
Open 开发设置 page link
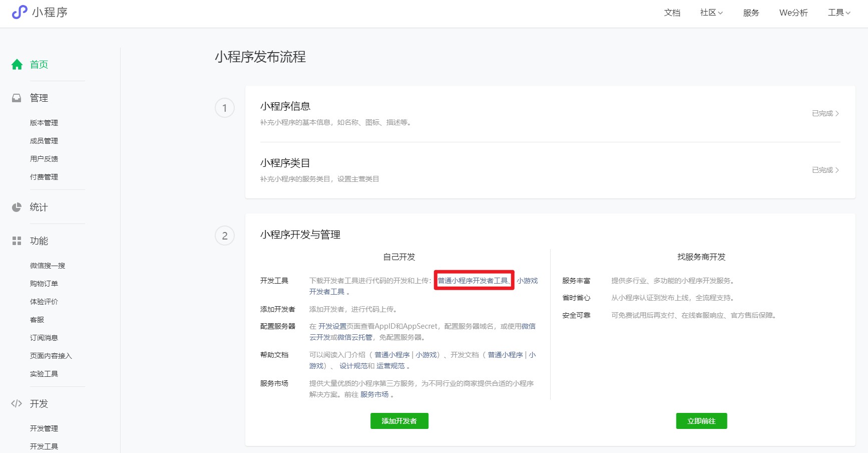[332, 326]
